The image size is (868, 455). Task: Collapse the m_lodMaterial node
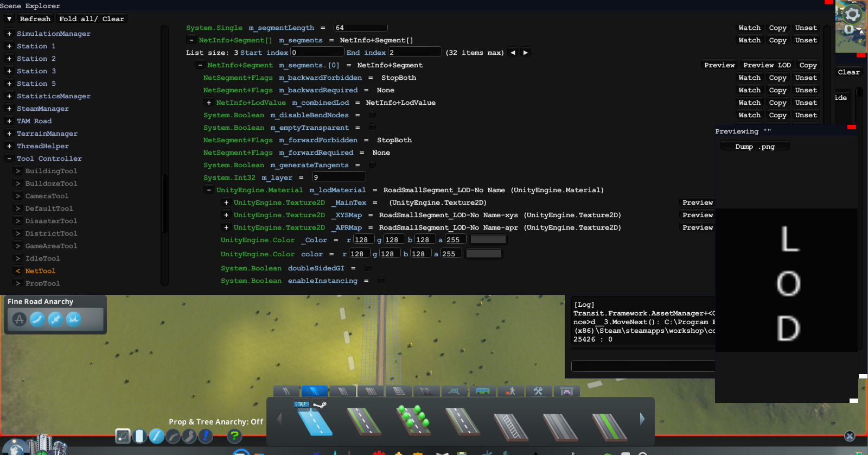tap(208, 190)
